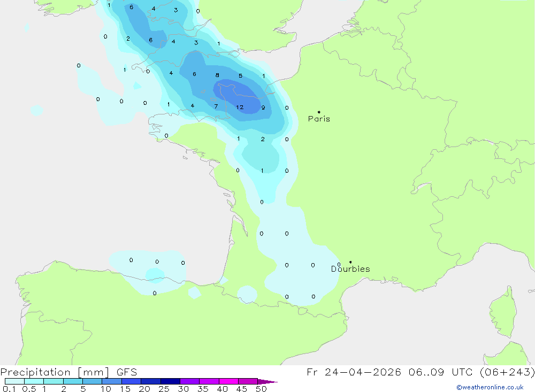
Task: Click the Dourbies city label
Action: click(x=350, y=269)
